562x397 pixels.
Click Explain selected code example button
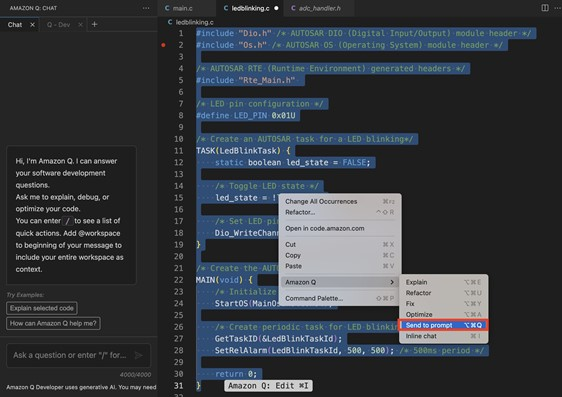[42, 308]
